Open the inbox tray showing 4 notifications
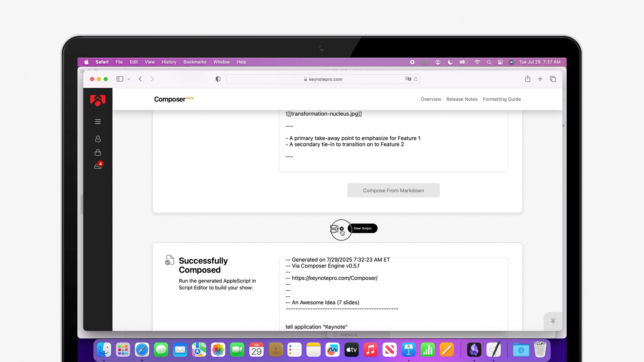The height and width of the screenshot is (362, 644). 98,166
